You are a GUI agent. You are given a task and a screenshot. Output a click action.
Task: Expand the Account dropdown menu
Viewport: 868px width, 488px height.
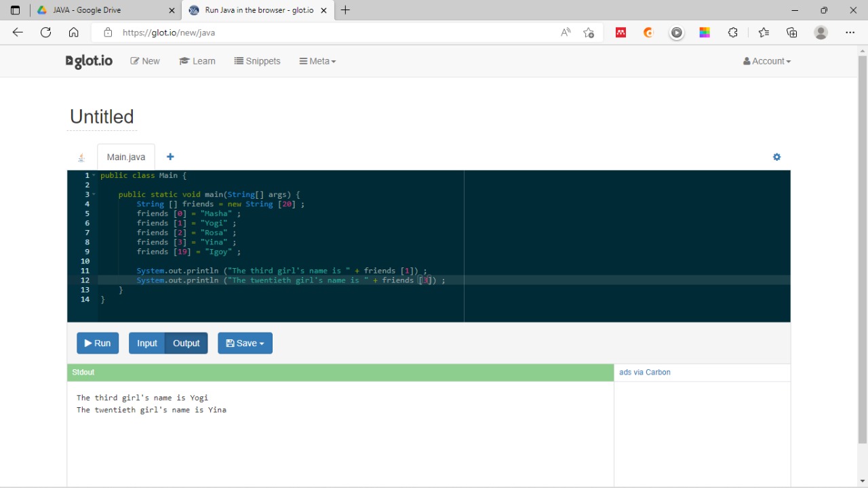coord(767,61)
